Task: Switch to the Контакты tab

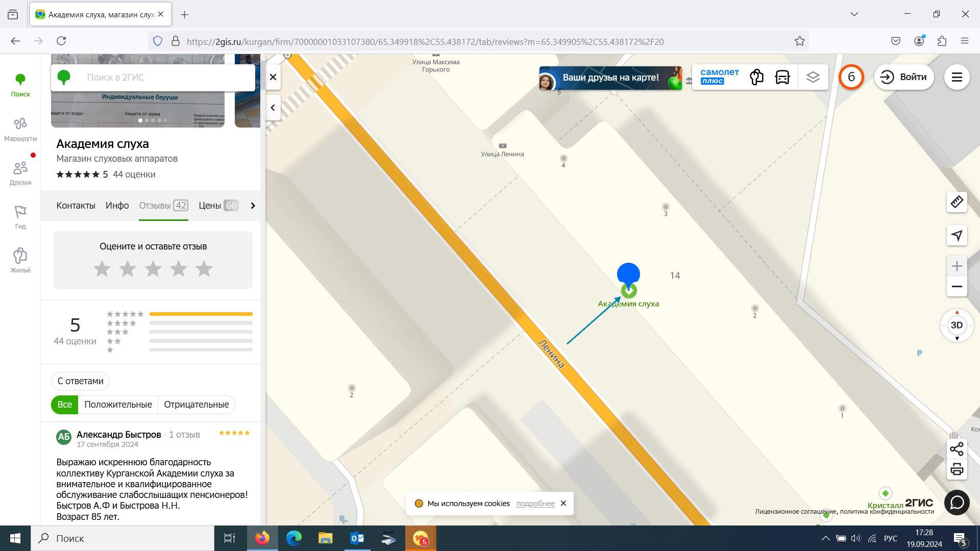Action: 76,206
